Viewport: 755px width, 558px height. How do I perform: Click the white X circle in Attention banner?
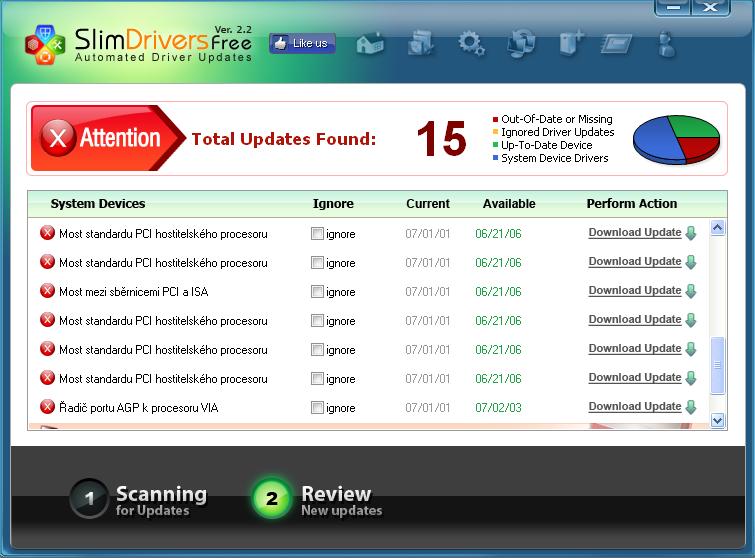point(58,138)
